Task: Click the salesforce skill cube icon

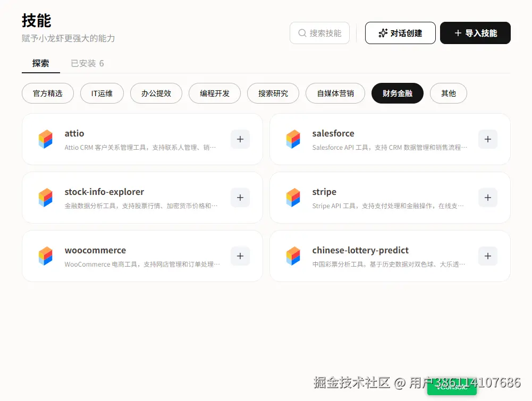Action: [x=293, y=139]
